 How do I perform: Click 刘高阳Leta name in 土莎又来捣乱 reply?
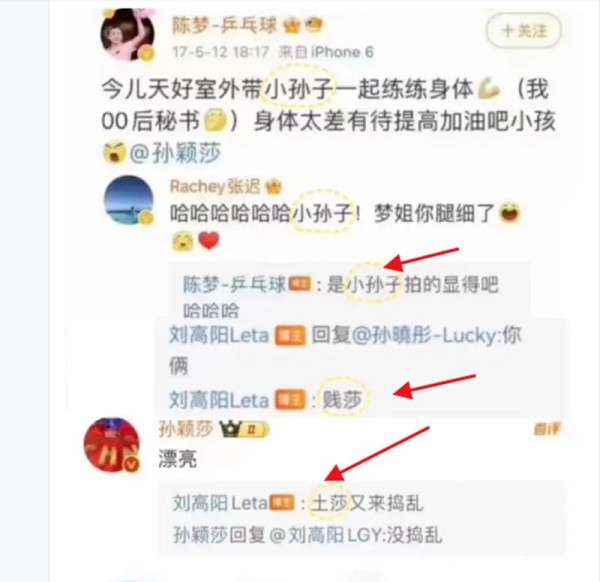click(x=220, y=503)
